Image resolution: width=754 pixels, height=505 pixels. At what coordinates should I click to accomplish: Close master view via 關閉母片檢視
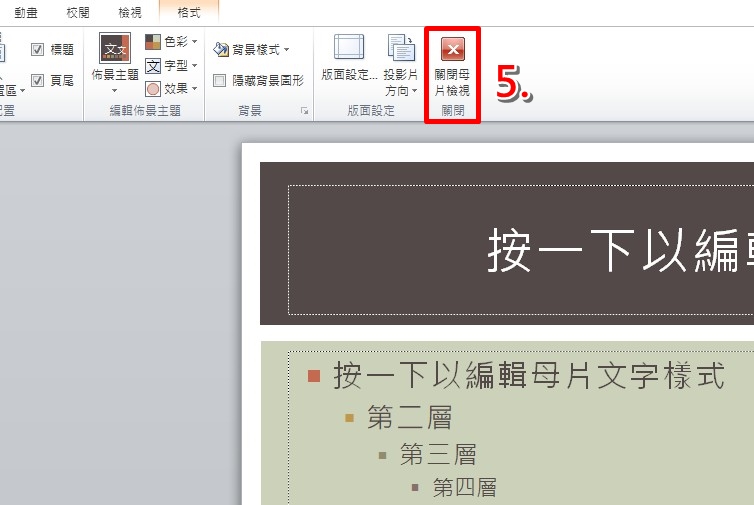452,67
